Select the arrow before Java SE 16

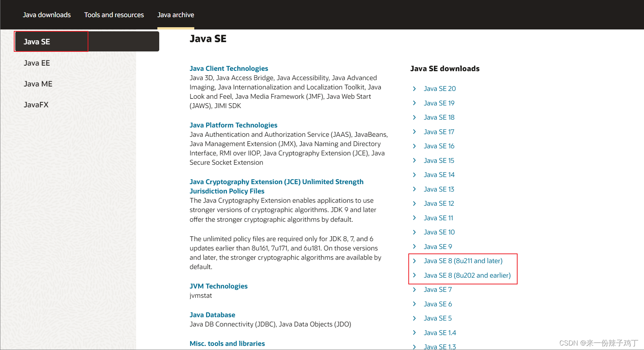pos(414,146)
